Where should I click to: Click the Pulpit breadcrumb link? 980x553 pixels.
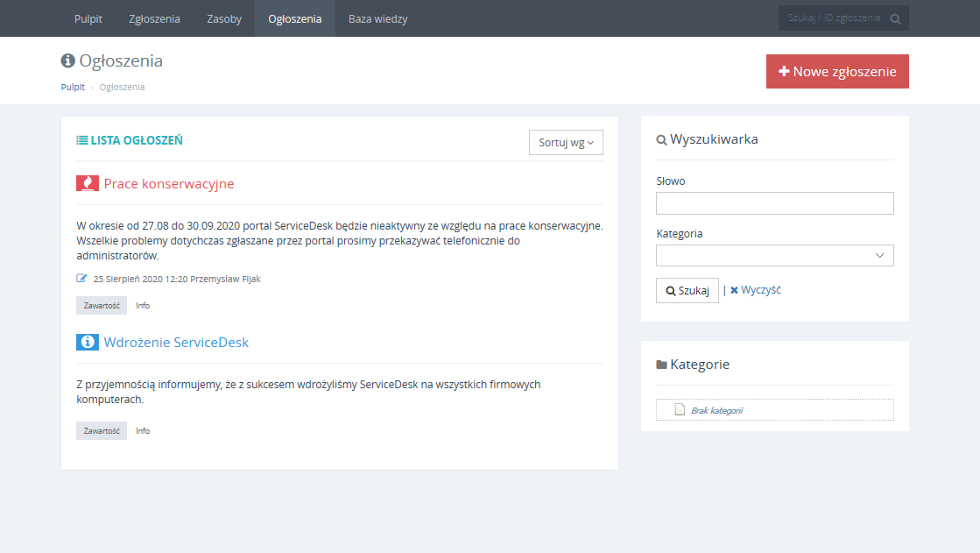click(x=73, y=87)
